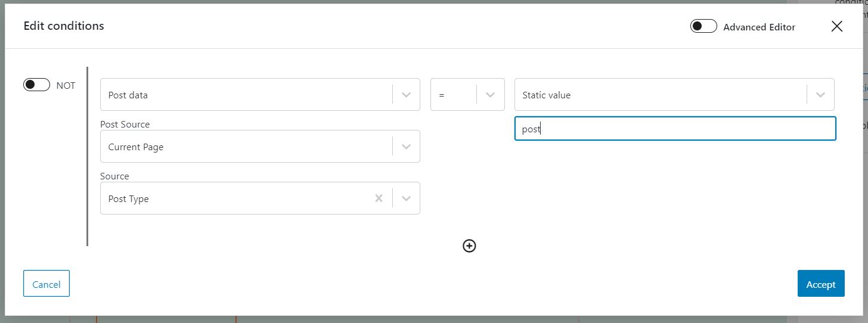Open the 'Post data' dropdown text
The width and height of the screenshot is (868, 323).
[128, 95]
